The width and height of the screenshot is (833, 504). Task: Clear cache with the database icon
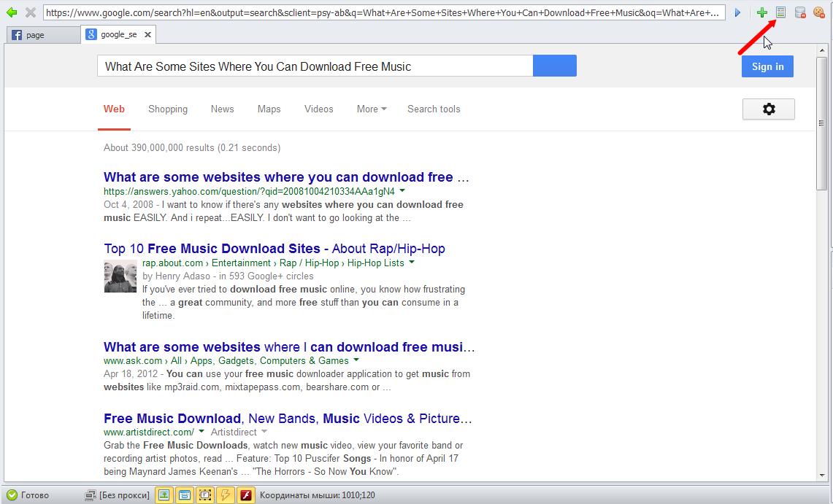pos(799,12)
